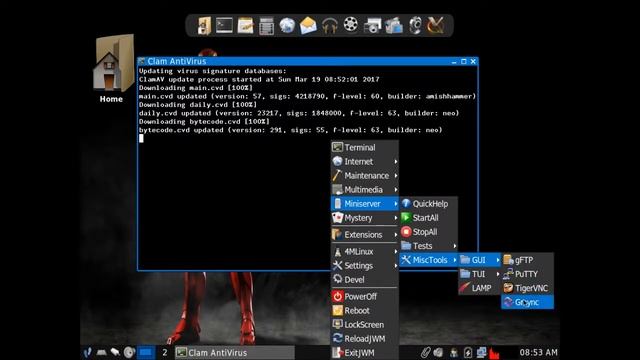Open QuickHelp in Miniserver submenu

(429, 204)
